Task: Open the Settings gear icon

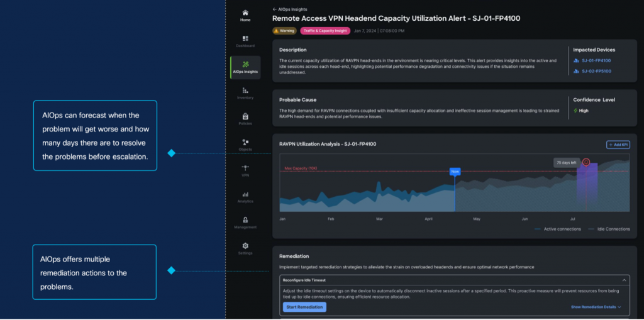Action: [245, 246]
